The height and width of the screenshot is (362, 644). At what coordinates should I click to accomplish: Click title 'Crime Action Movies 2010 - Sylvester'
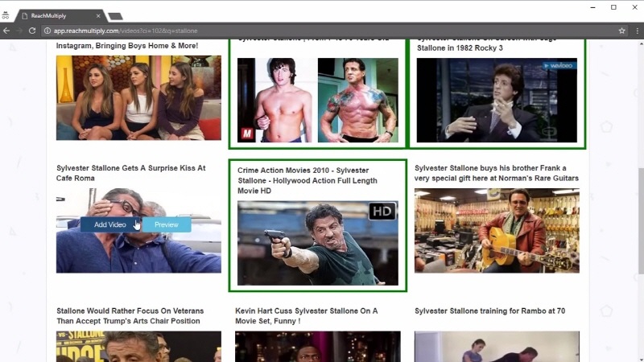click(x=308, y=180)
